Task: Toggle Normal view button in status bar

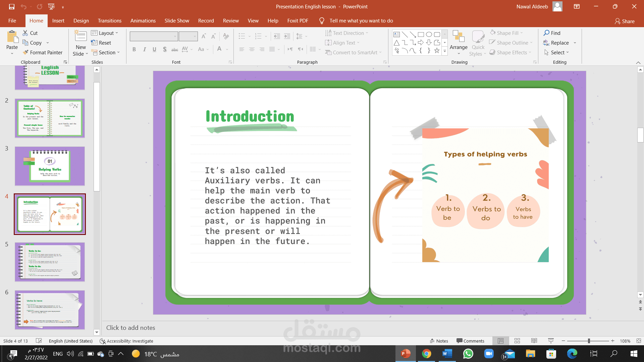Action: (501, 341)
